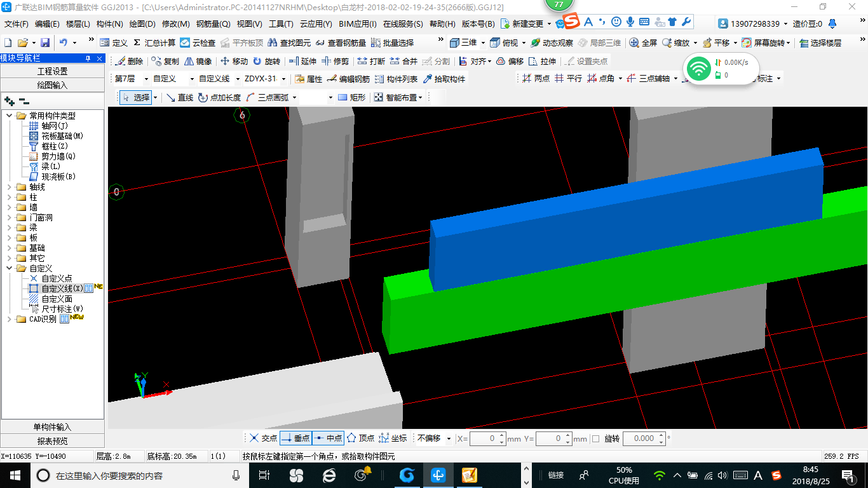Open the 构件(N) menu
The width and height of the screenshot is (868, 488).
(x=109, y=24)
